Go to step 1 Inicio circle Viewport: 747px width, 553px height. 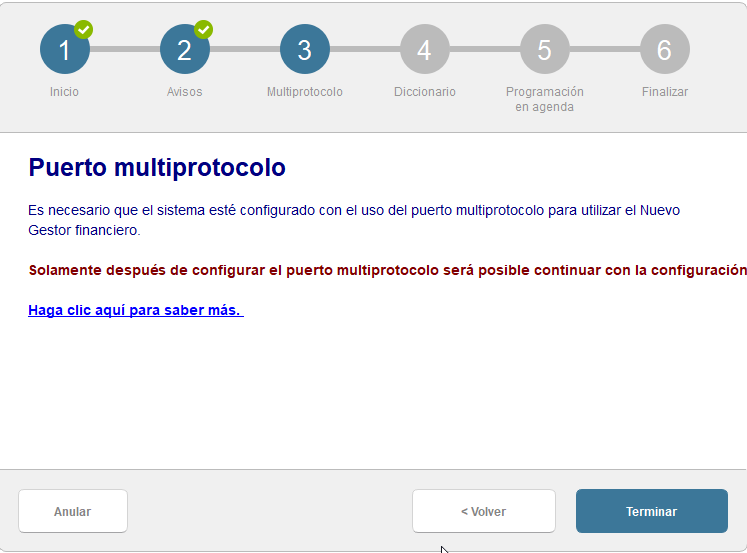click(x=65, y=49)
